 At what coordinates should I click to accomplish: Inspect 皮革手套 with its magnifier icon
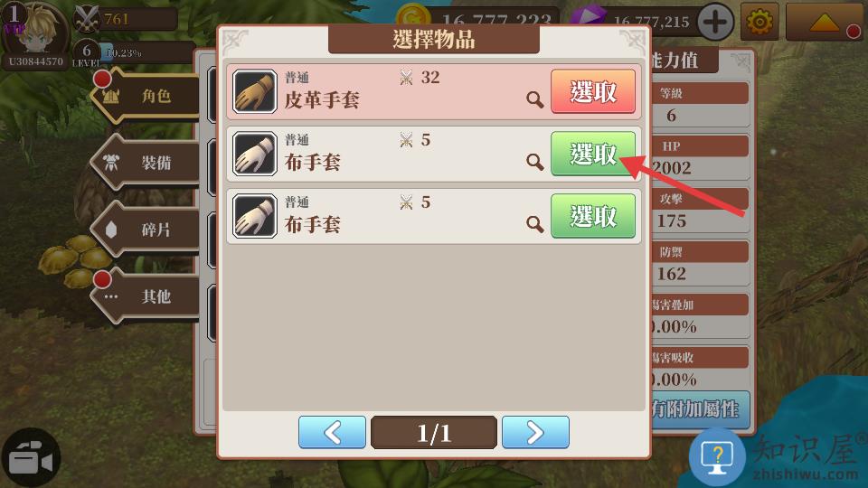(534, 99)
